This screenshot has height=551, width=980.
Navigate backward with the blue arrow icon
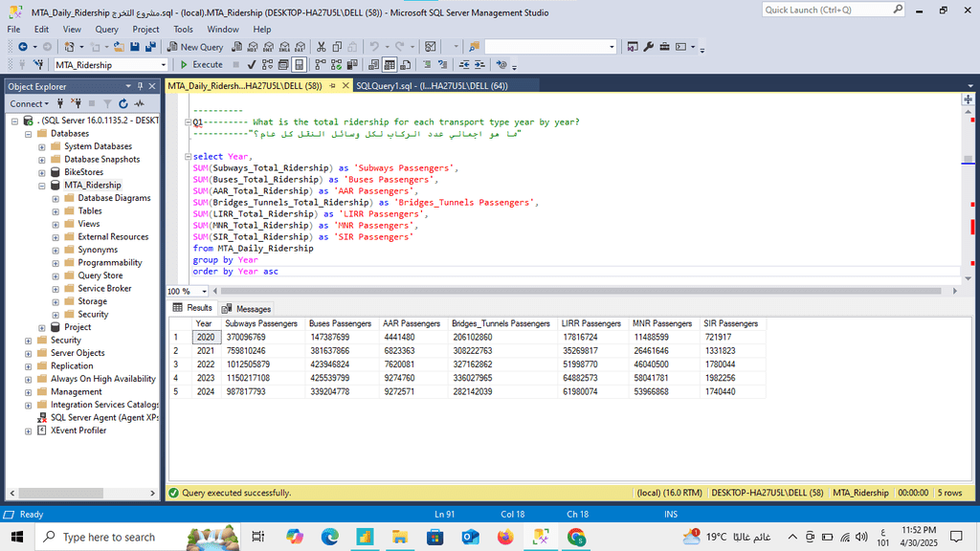(23, 47)
